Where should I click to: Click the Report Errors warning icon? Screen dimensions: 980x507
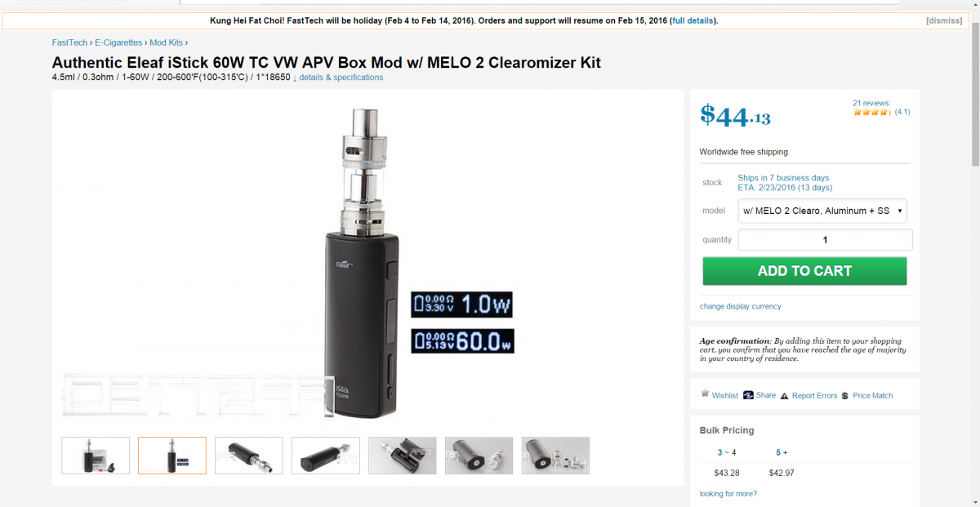pyautogui.click(x=784, y=396)
